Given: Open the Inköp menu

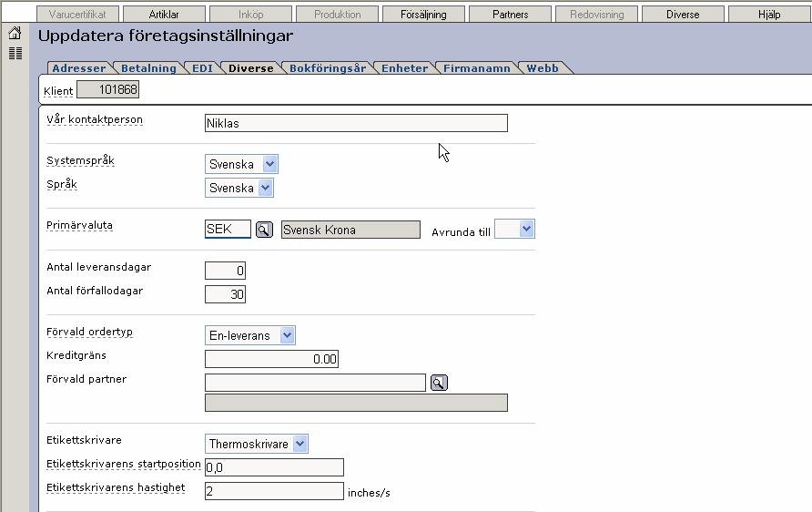Looking at the screenshot, I should click(250, 15).
